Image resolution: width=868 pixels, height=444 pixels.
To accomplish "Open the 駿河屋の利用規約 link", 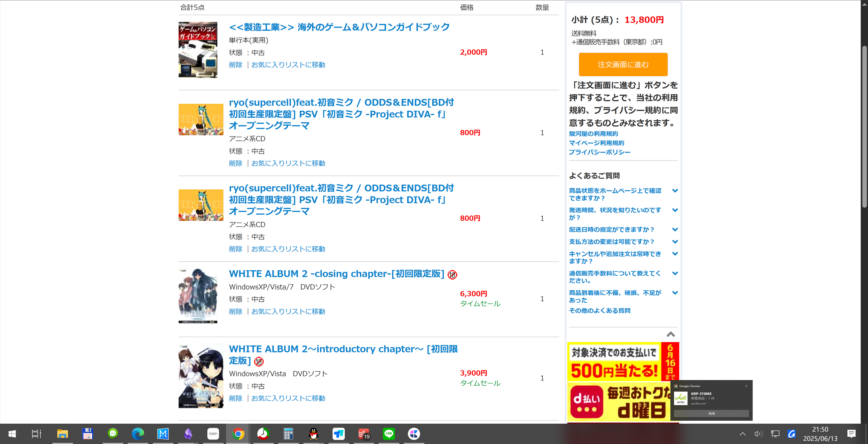I will click(593, 133).
